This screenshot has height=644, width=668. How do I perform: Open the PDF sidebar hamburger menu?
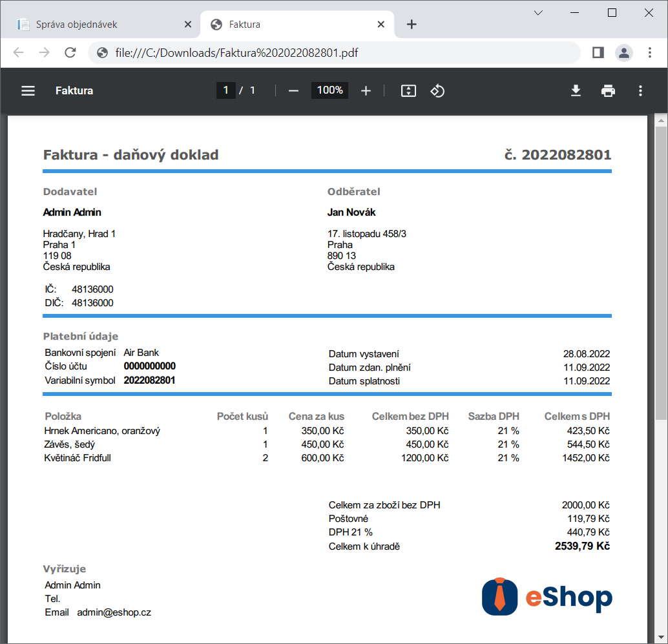28,91
